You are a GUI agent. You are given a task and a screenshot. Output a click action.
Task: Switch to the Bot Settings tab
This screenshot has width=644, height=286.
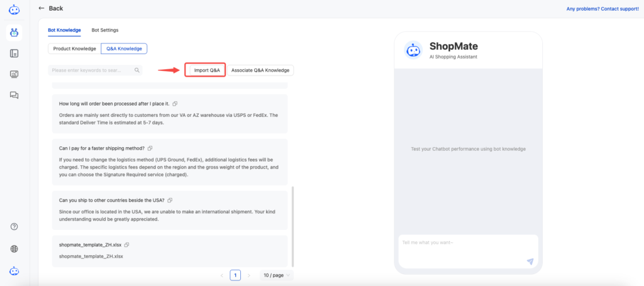click(x=105, y=30)
